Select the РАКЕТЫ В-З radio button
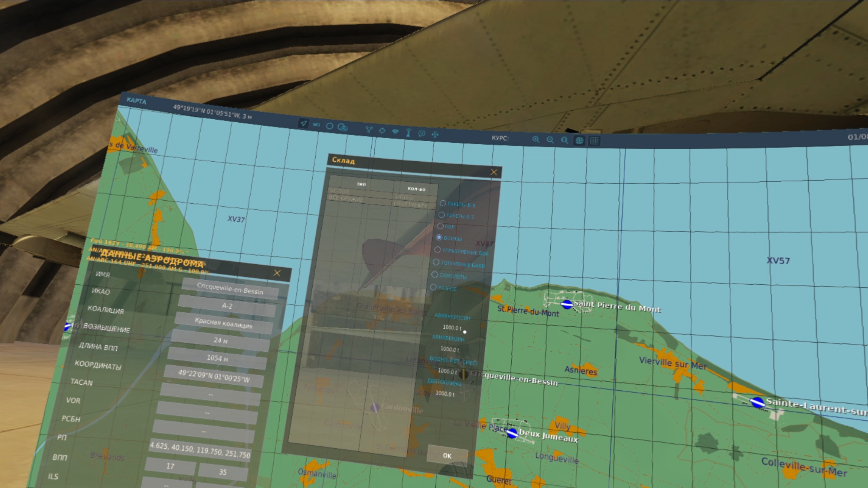Screen dimensions: 868x488 coord(441,215)
